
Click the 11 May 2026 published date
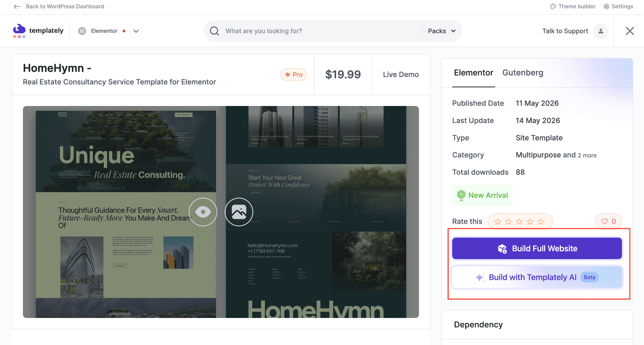(537, 103)
